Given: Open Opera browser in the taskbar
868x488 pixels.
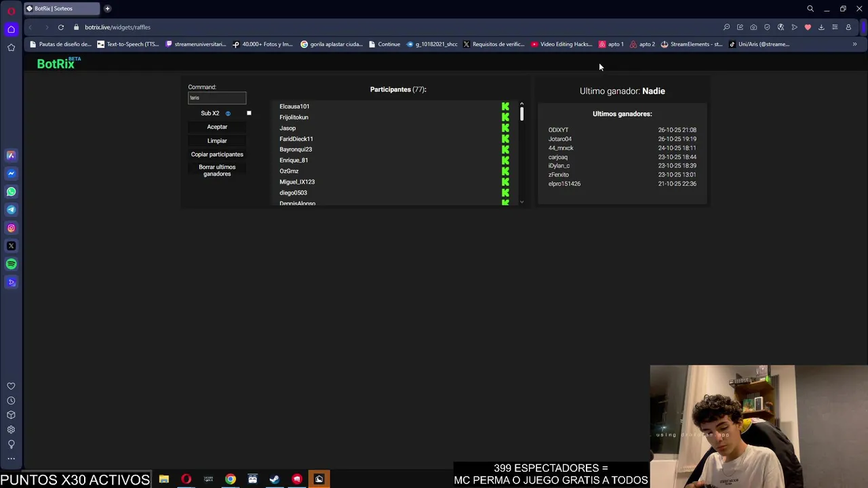Looking at the screenshot, I should [186, 479].
